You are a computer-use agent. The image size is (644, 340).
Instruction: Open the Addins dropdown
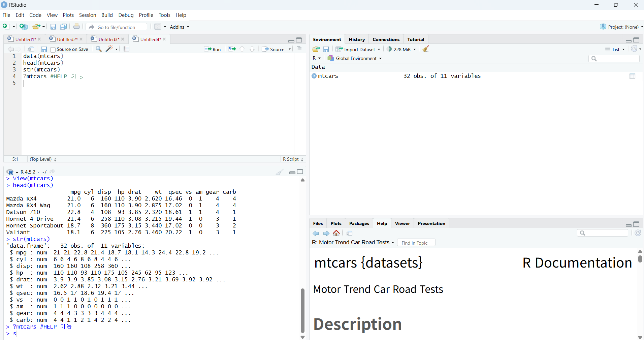(180, 27)
